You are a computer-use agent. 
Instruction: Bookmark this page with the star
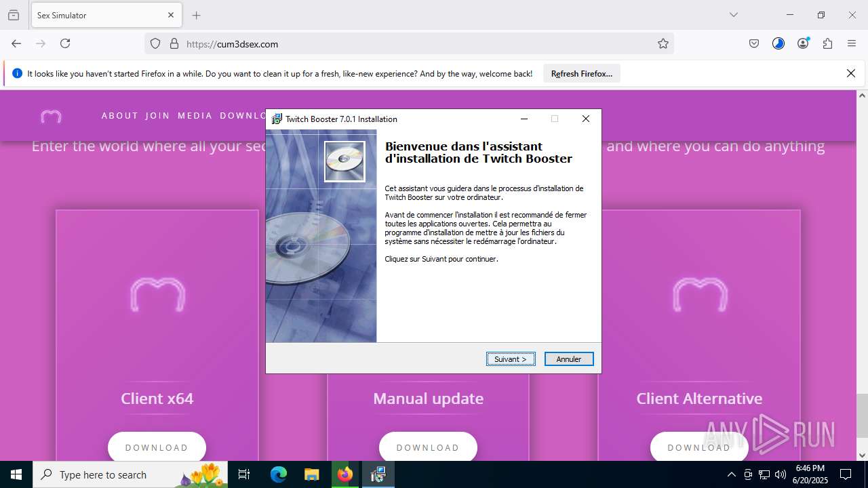coord(663,43)
